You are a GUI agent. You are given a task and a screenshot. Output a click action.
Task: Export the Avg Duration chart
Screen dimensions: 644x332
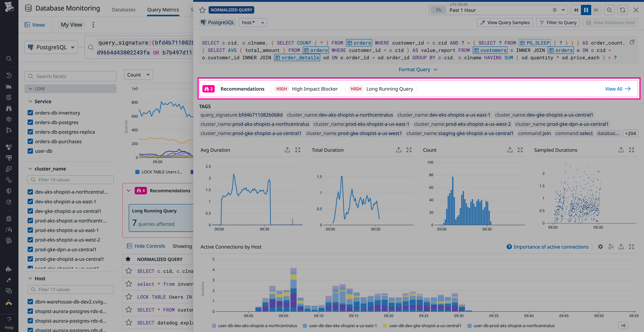287,150
